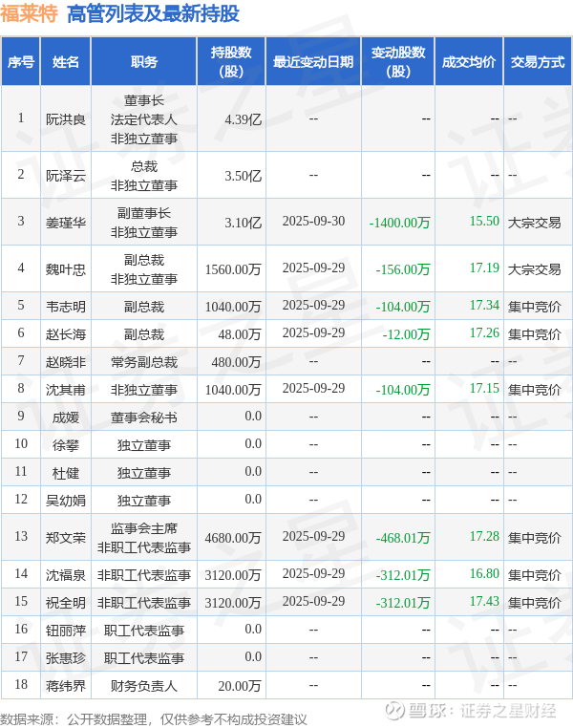Select the name 魏叶忠 in row 4
Screen dimensions: 573x728
(x=66, y=269)
